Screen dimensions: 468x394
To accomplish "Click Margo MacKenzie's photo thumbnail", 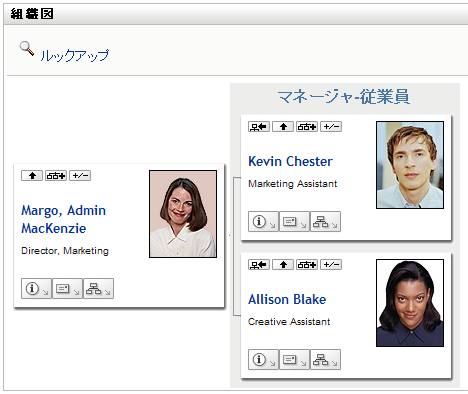I will (x=183, y=214).
